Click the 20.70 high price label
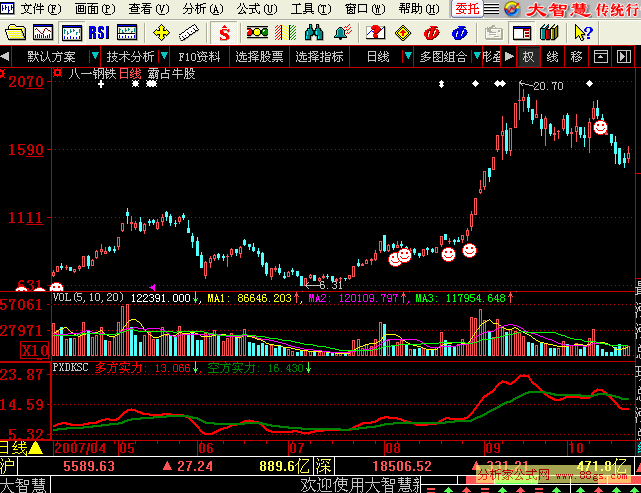This screenshot has width=641, height=493. [x=548, y=86]
